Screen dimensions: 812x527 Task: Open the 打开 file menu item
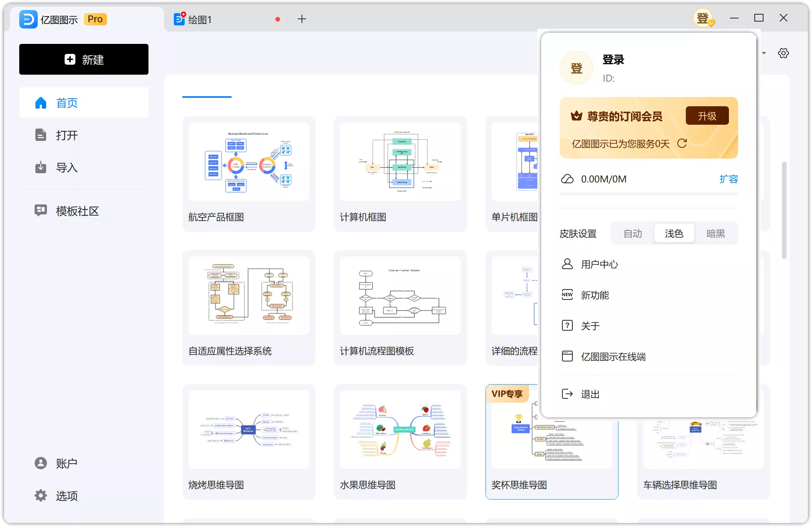pyautogui.click(x=83, y=135)
